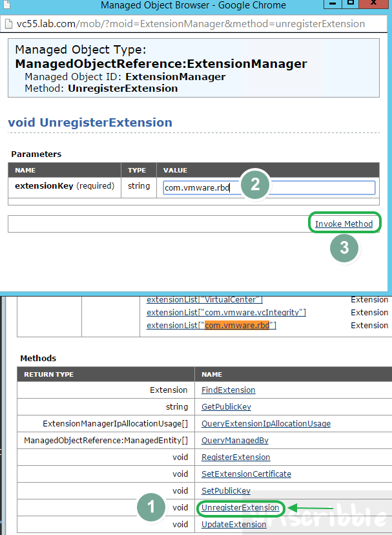The image size is (392, 535).
Task: Open the GetPublicKey method
Action: pos(227,406)
